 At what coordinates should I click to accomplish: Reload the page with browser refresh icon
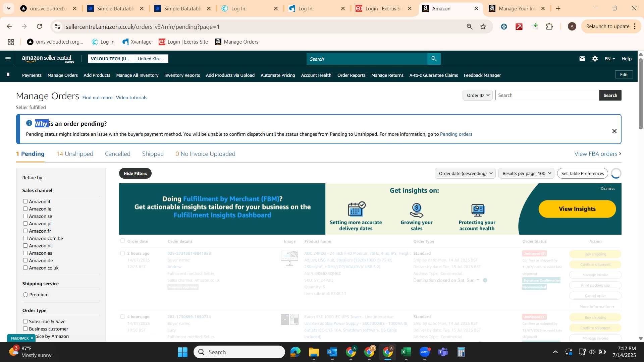coord(40,26)
